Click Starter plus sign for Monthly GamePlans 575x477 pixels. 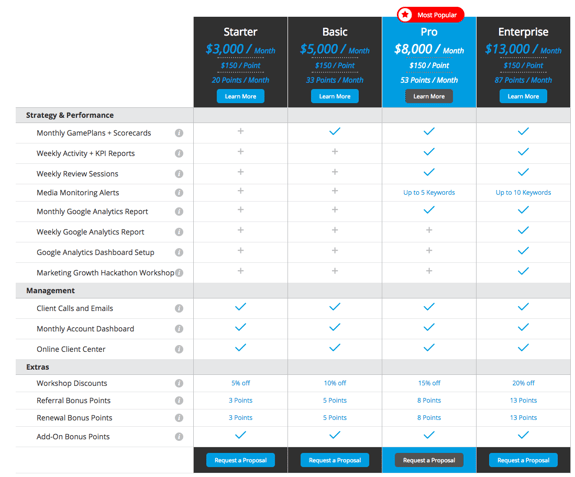[241, 131]
